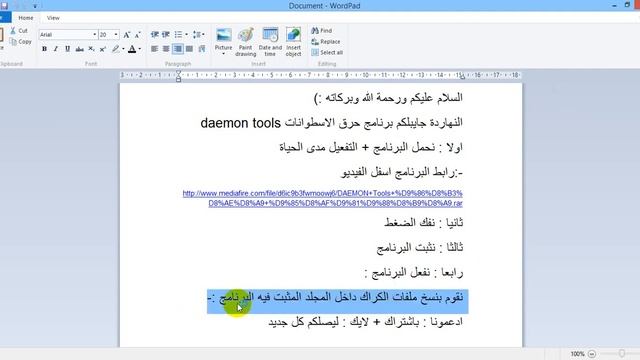Restore down the WordPad window
This screenshot has width=640, height=360.
pos(627,5)
